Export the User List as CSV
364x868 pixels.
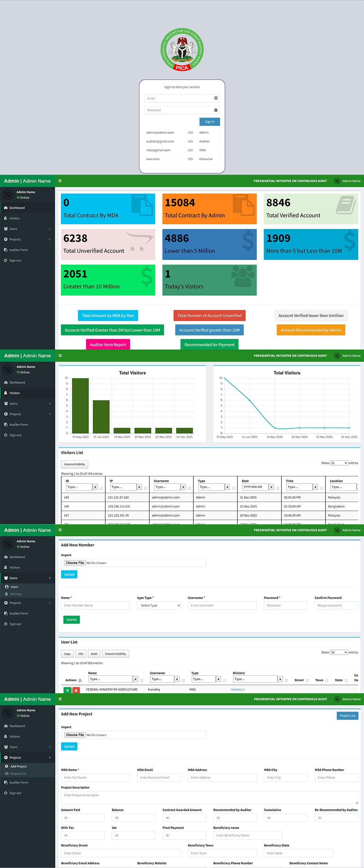[x=81, y=654]
